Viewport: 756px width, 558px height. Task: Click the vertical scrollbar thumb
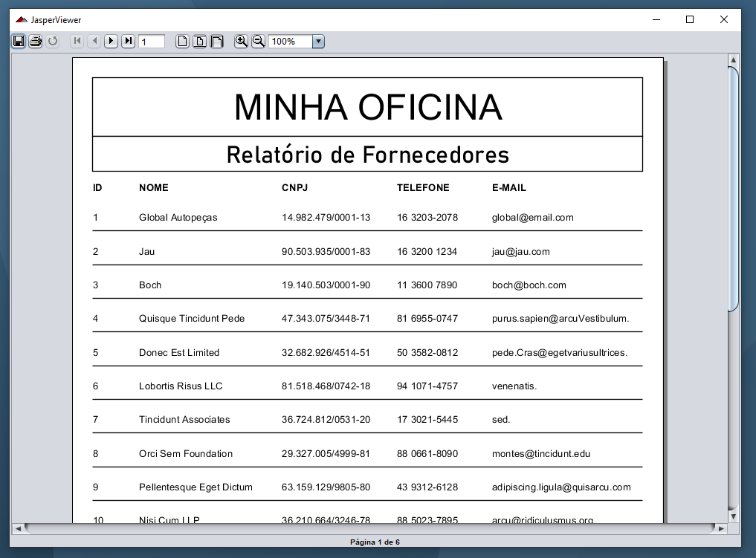point(733,189)
